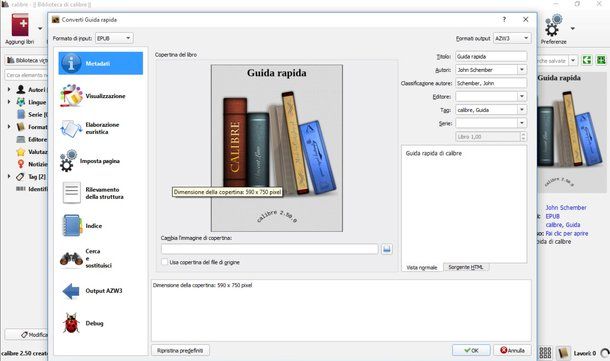Click the grid view icon in status bar
This screenshot has height=361, width=610.
click(x=545, y=353)
